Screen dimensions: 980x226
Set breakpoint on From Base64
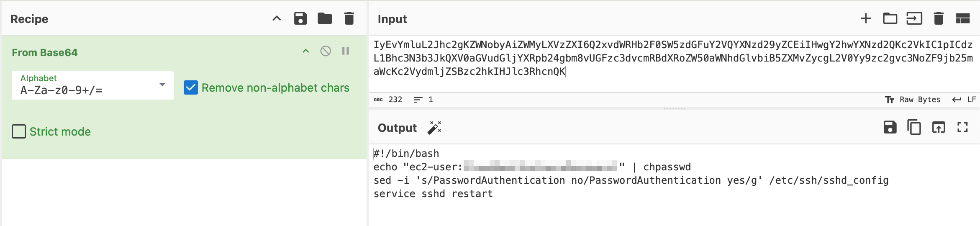346,51
